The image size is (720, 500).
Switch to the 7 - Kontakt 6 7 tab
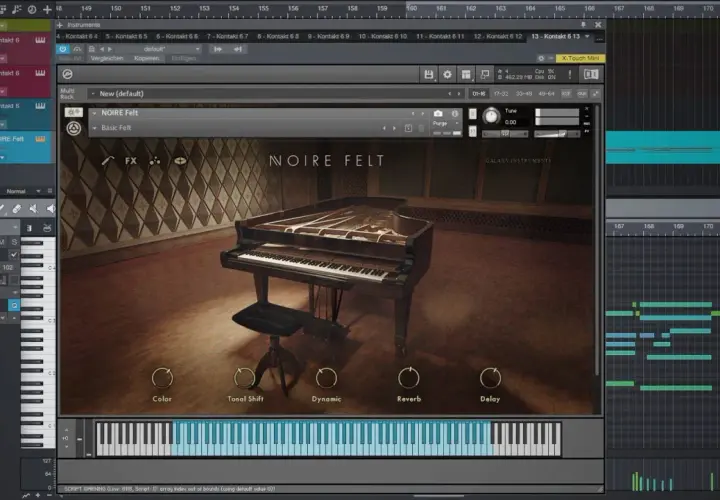(x=227, y=36)
